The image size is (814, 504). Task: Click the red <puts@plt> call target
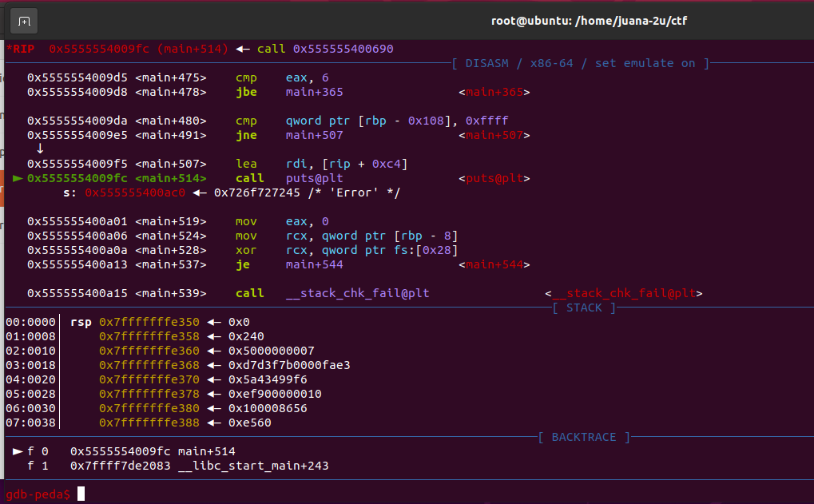click(x=494, y=178)
